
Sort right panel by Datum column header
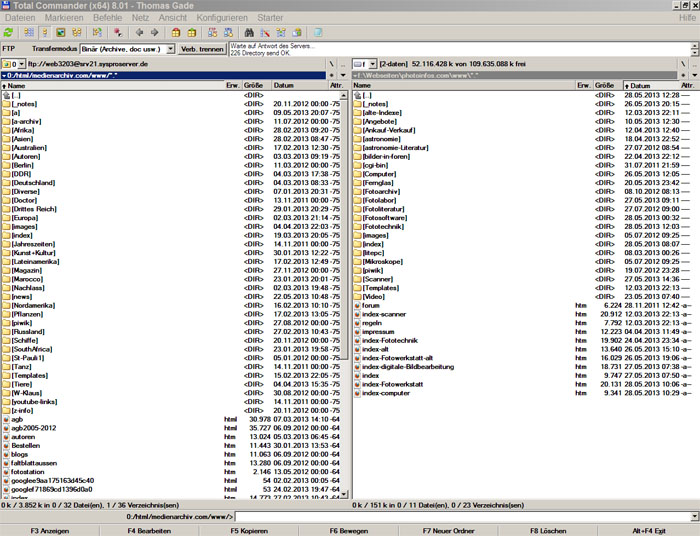tap(651, 85)
